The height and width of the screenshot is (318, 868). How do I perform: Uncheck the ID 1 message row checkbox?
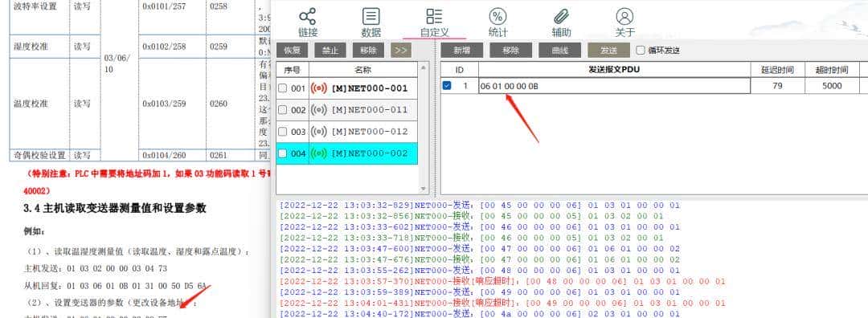(447, 86)
